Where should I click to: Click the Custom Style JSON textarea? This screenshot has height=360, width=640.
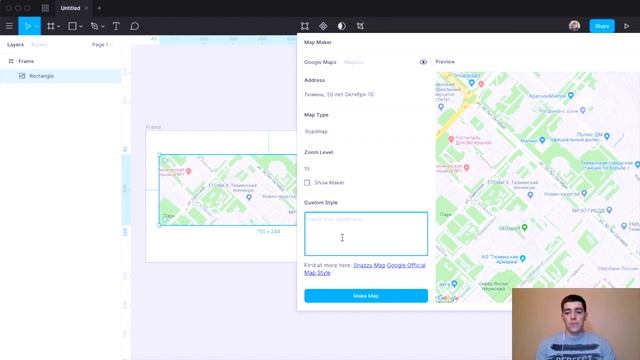[x=366, y=233]
